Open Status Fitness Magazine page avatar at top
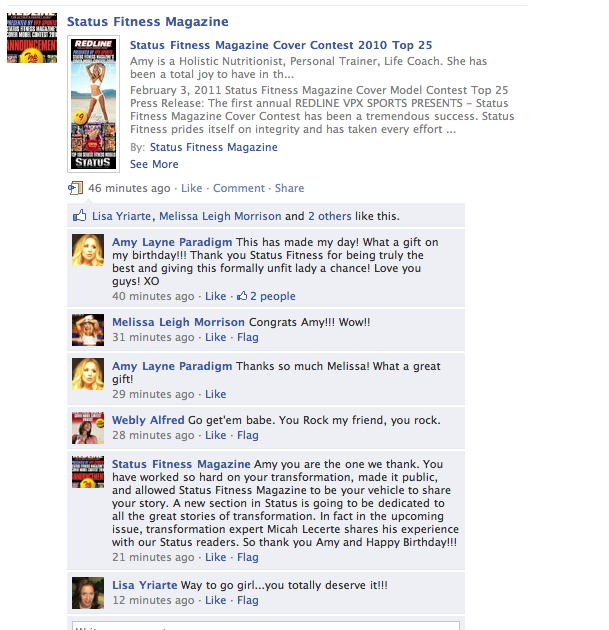 pos(32,38)
